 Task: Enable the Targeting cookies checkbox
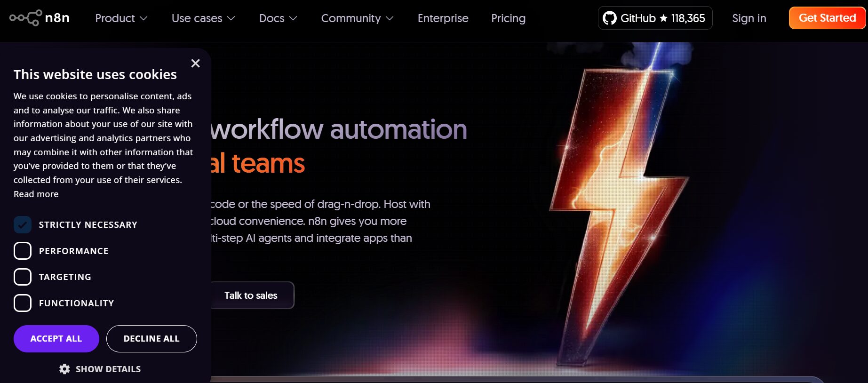[x=23, y=277]
